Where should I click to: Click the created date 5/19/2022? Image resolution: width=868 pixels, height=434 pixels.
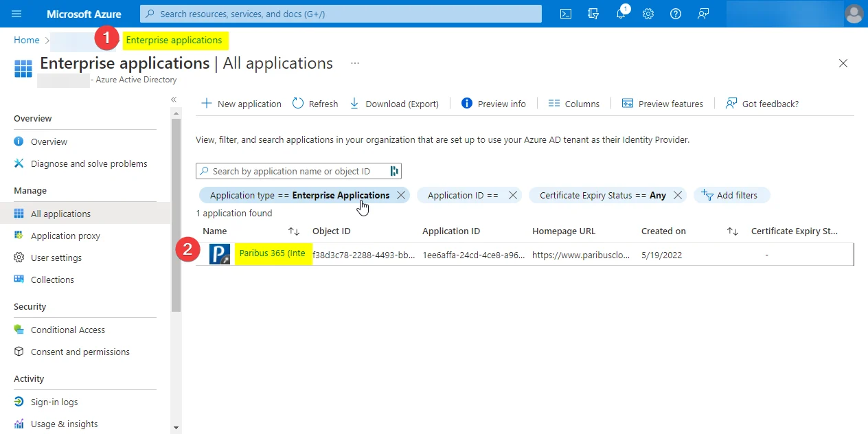pos(661,255)
